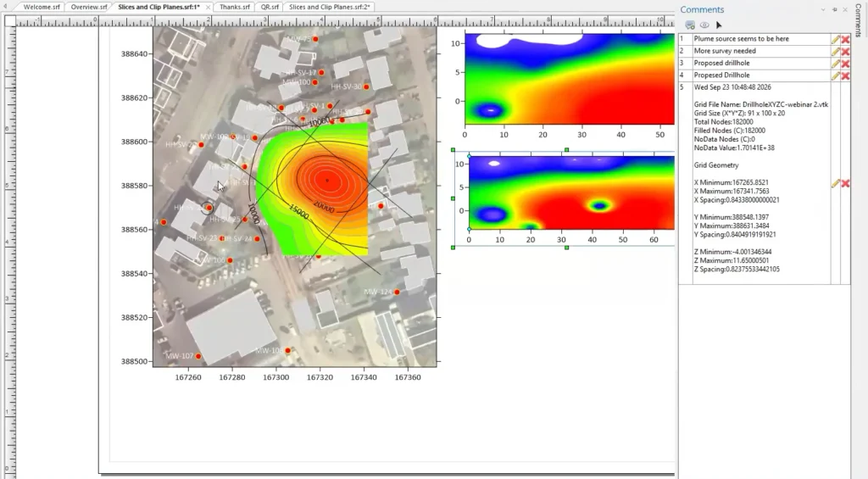Click the Add Comment icon in Comments panel
868x479 pixels.
690,25
